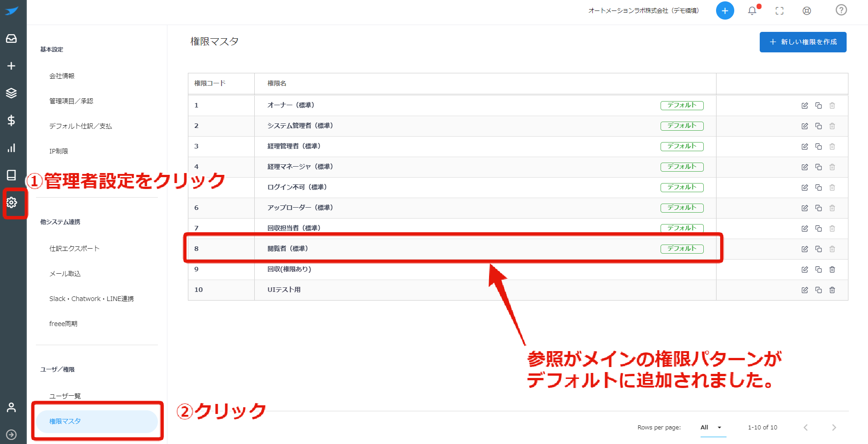The height and width of the screenshot is (444, 868).
Task: Open the stacked layers icon in sidebar
Action: pos(11,93)
